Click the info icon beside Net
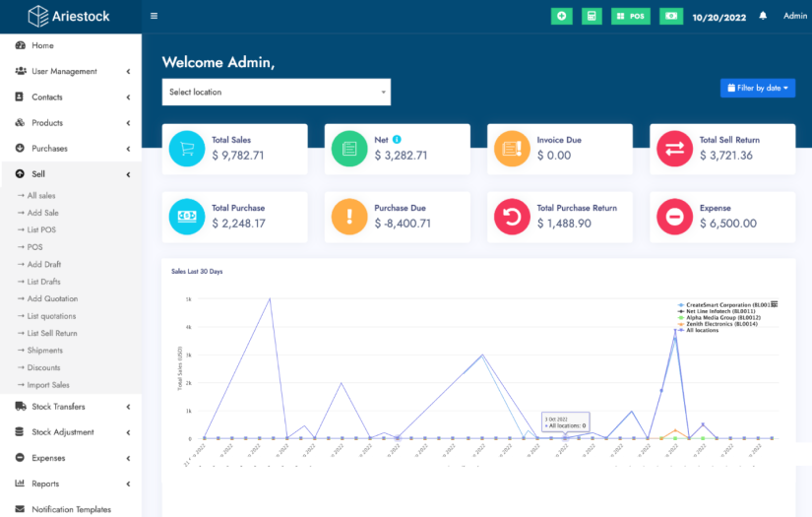The image size is (812, 517). point(398,140)
